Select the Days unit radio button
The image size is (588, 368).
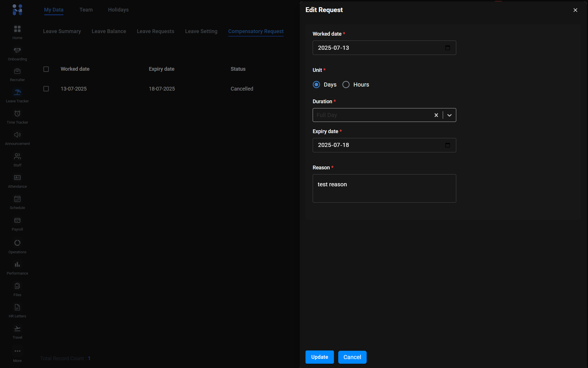point(316,85)
